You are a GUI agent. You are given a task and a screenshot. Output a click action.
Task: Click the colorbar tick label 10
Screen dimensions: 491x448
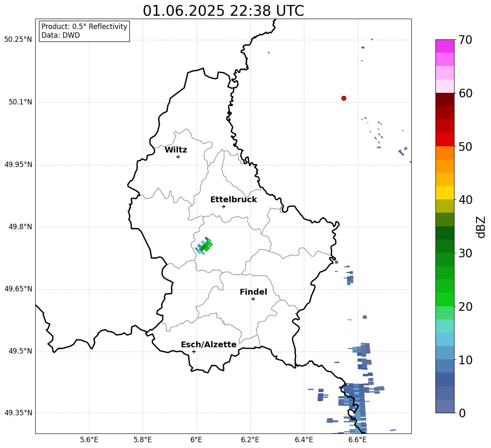[465, 360]
